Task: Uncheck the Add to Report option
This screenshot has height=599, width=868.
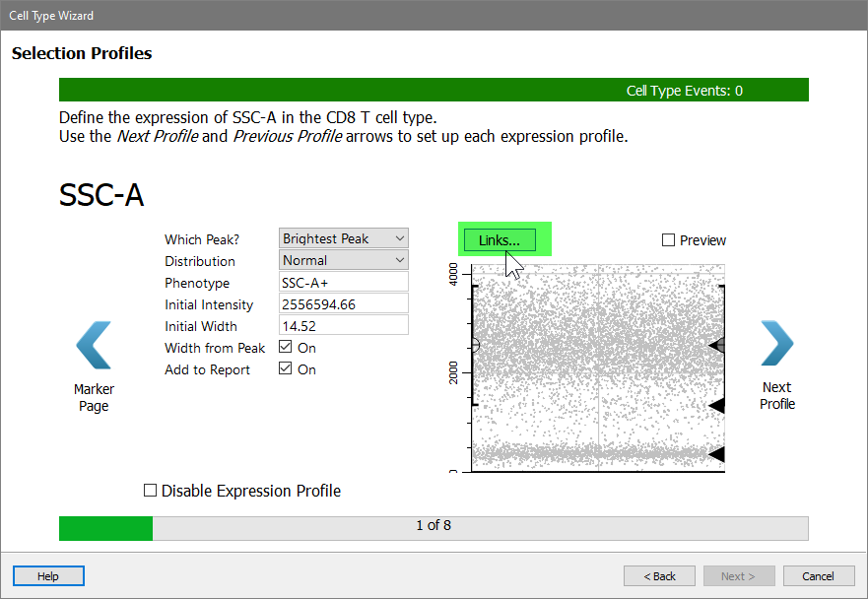Action: [x=286, y=369]
